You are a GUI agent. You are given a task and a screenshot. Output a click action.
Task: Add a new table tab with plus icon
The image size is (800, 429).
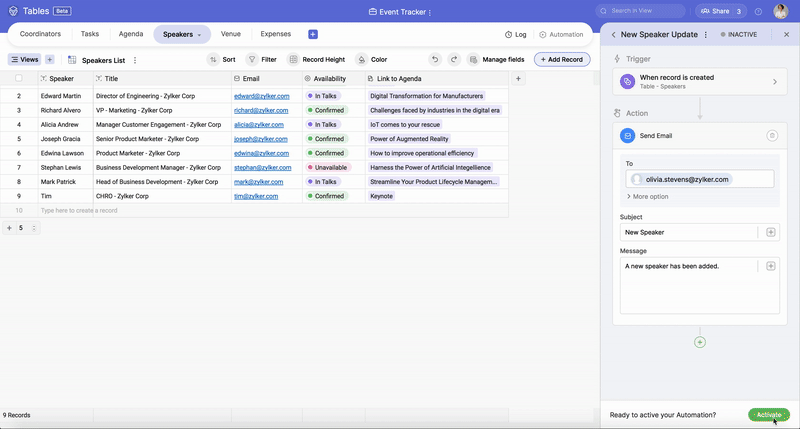[x=313, y=34]
